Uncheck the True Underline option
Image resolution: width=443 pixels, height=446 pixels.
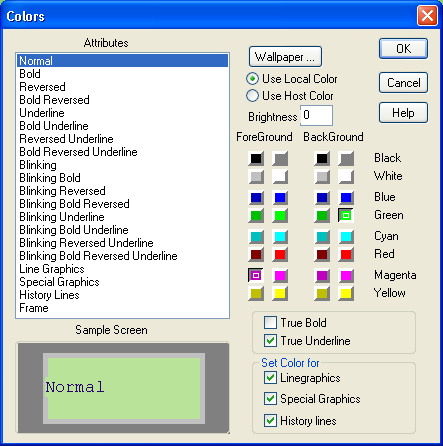[x=270, y=341]
